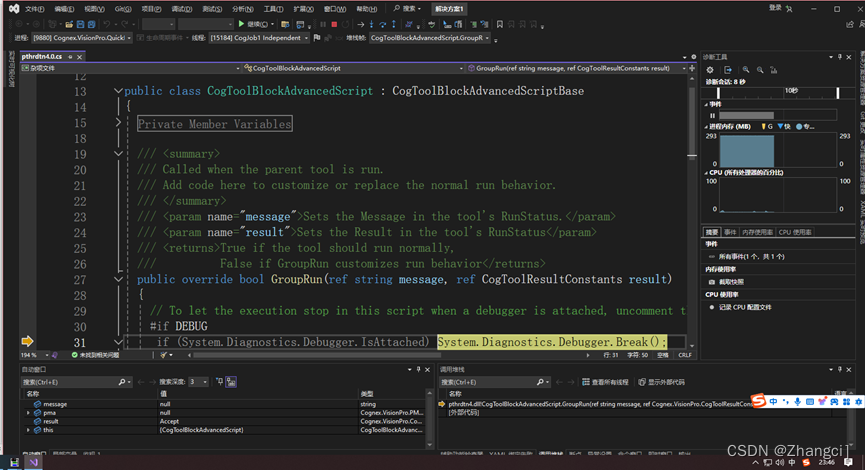This screenshot has width=865, height=470.
Task: Click 所有事件(1 个, 共 1 个) link
Action: [x=751, y=257]
